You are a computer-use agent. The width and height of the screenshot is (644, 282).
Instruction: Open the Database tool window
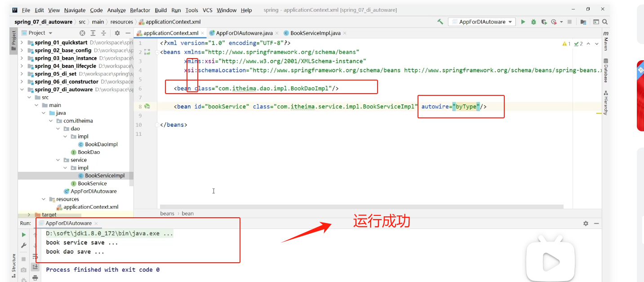pyautogui.click(x=606, y=71)
